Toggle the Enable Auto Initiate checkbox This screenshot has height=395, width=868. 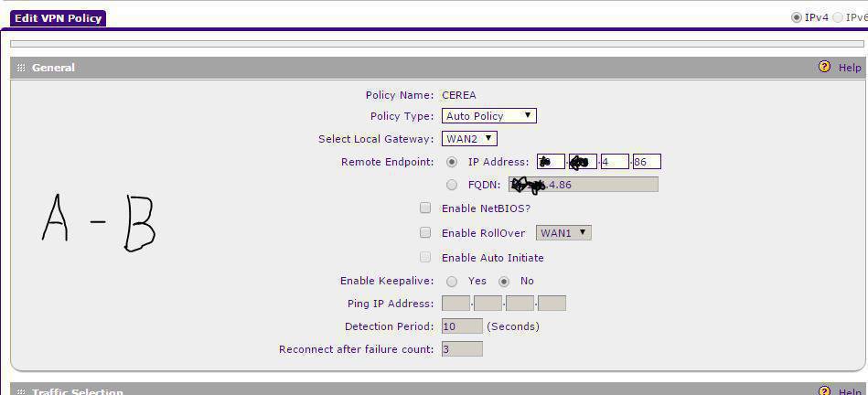425,257
